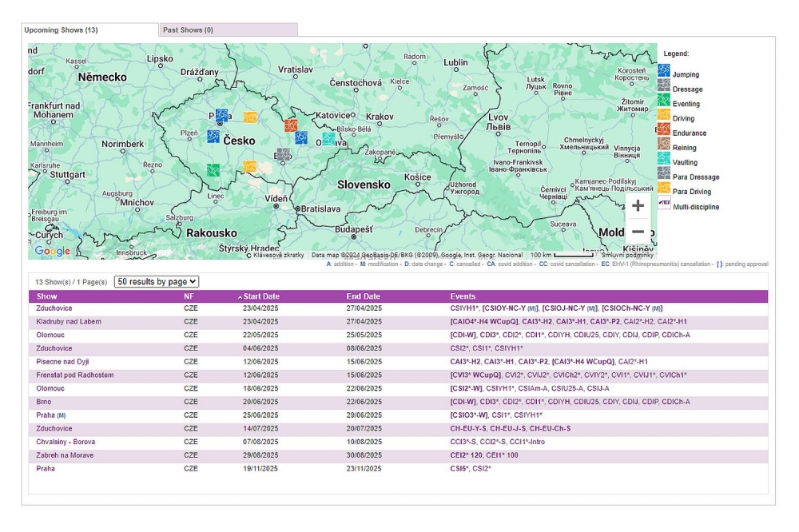Sort table by Start Date column
799x532 pixels.
click(x=261, y=296)
